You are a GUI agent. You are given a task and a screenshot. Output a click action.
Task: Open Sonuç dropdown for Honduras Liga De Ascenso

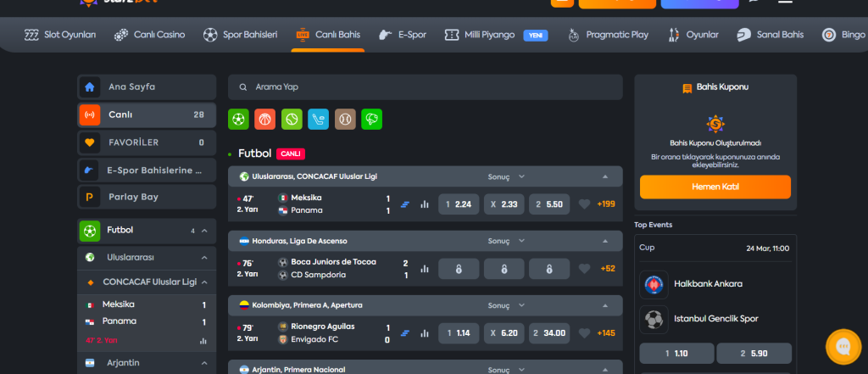point(506,241)
